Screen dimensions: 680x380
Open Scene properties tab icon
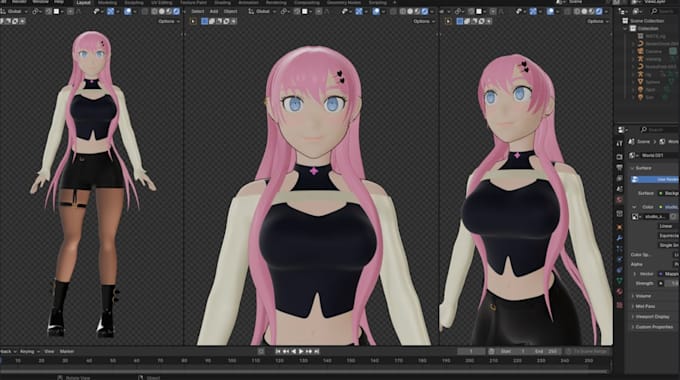click(619, 189)
